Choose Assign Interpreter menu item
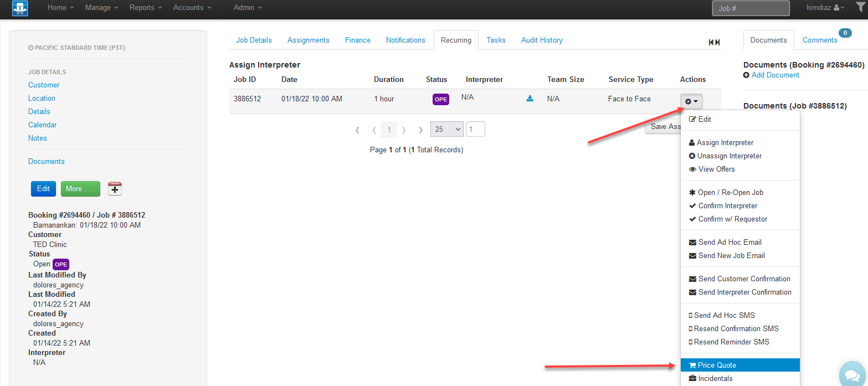868x386 pixels. 740,142
